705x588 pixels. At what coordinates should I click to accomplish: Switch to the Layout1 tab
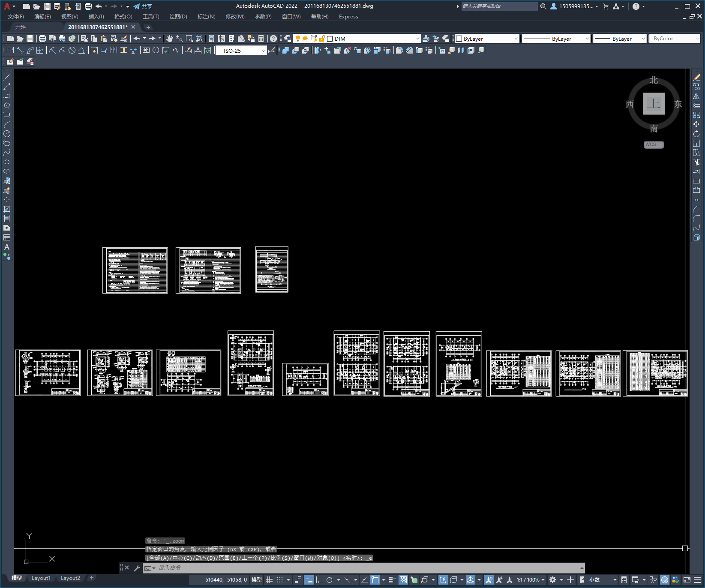41,578
